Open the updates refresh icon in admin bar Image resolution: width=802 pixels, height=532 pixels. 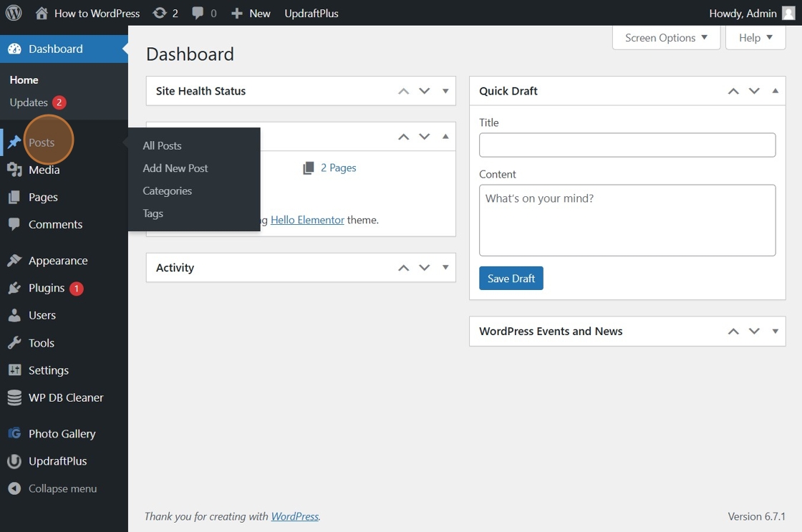click(x=160, y=13)
